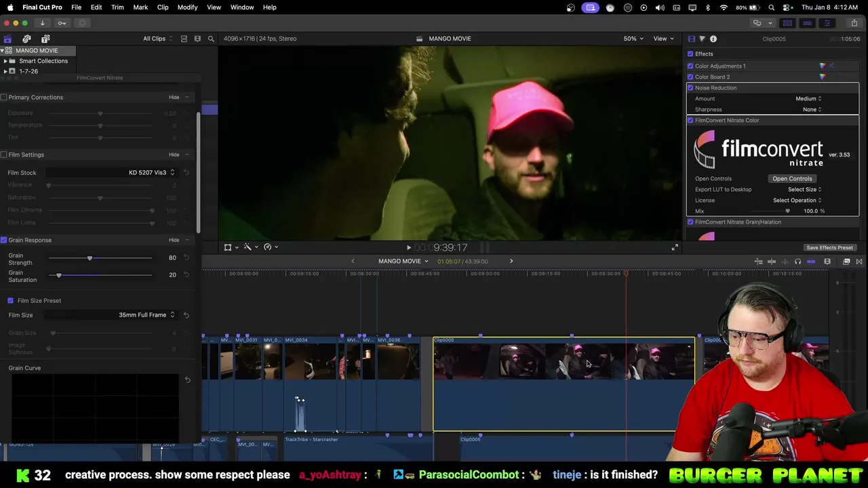Image resolution: width=868 pixels, height=488 pixels.
Task: Expand the 1-7-26 event
Action: (5, 71)
